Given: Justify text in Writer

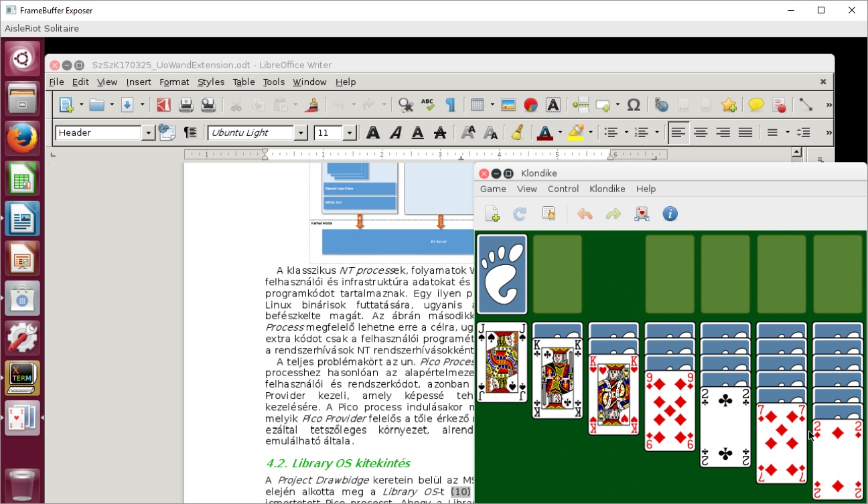Looking at the screenshot, I should pyautogui.click(x=745, y=133).
